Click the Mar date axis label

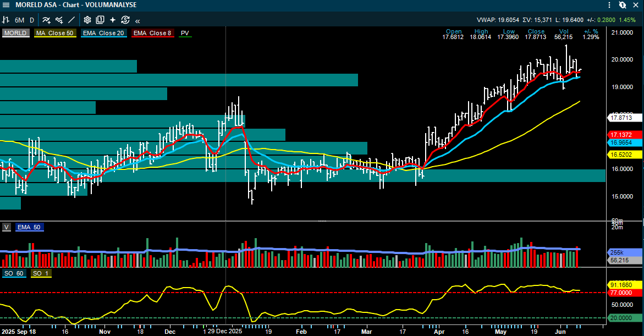coord(366,332)
